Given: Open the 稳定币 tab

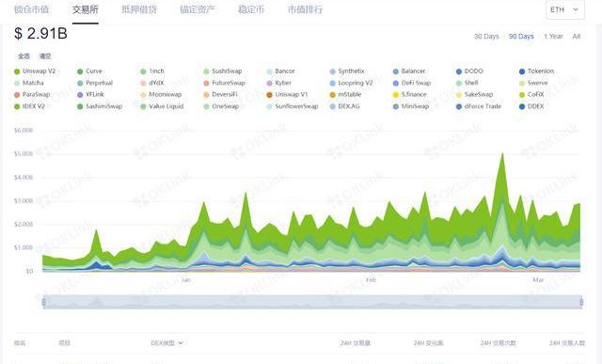Looking at the screenshot, I should [x=251, y=9].
